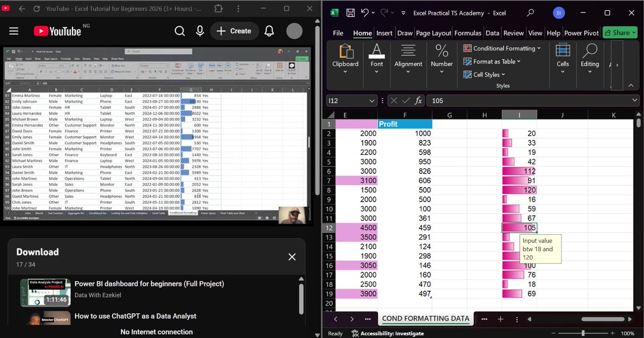Select cell containing 823 in column F
Viewport: 644px width, 338px height.
(405, 143)
